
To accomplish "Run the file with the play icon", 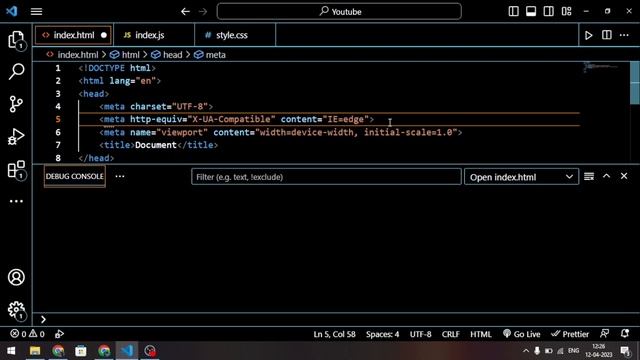I will 588,36.
